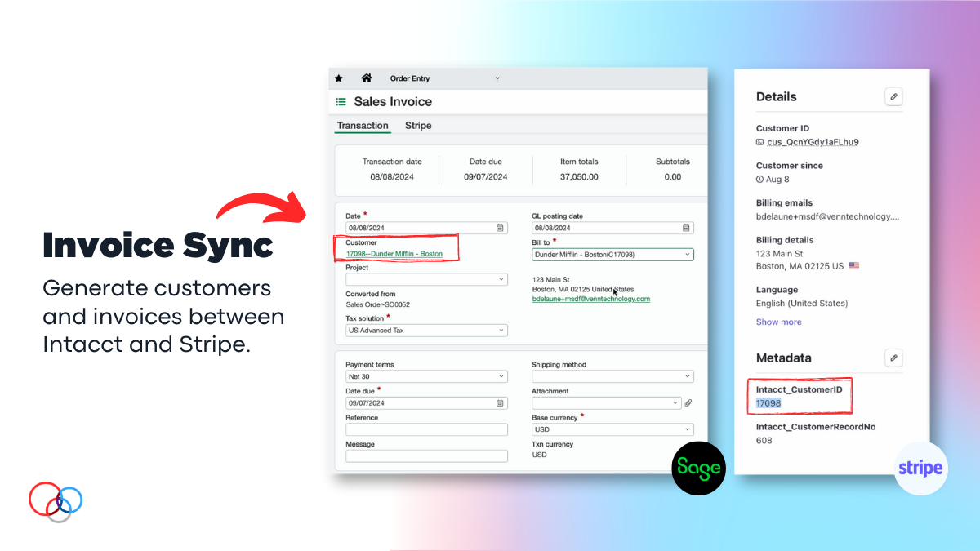980x551 pixels.
Task: Open the GL posting date calendar picker
Action: pos(686,229)
